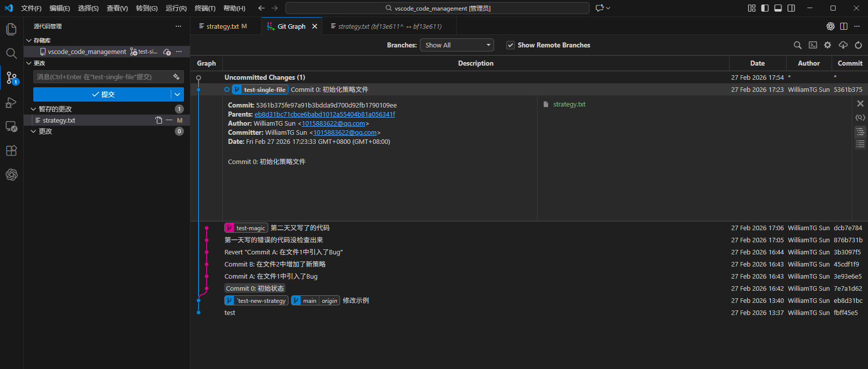Collapse the top-level 更改 section
This screenshot has width=868, height=369.
point(29,63)
